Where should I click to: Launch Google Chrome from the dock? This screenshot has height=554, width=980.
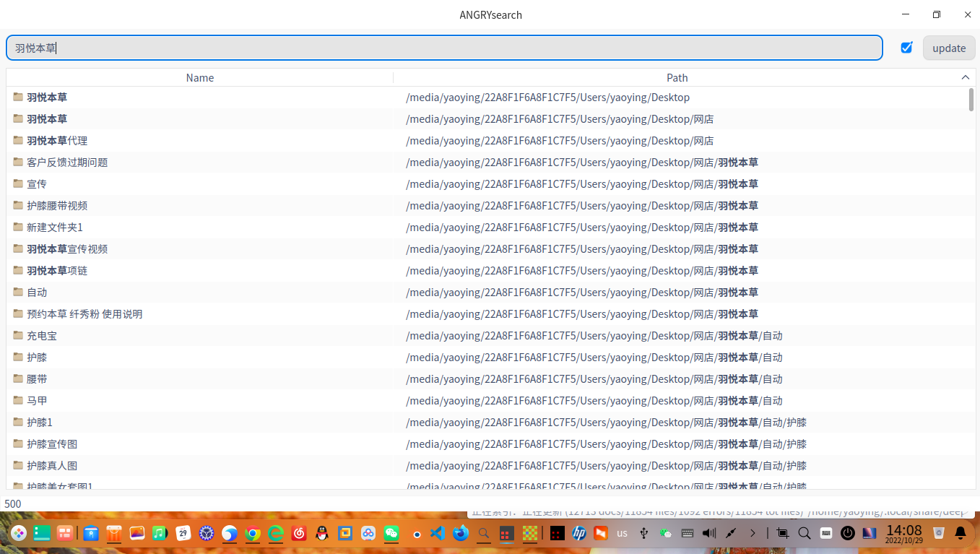253,534
